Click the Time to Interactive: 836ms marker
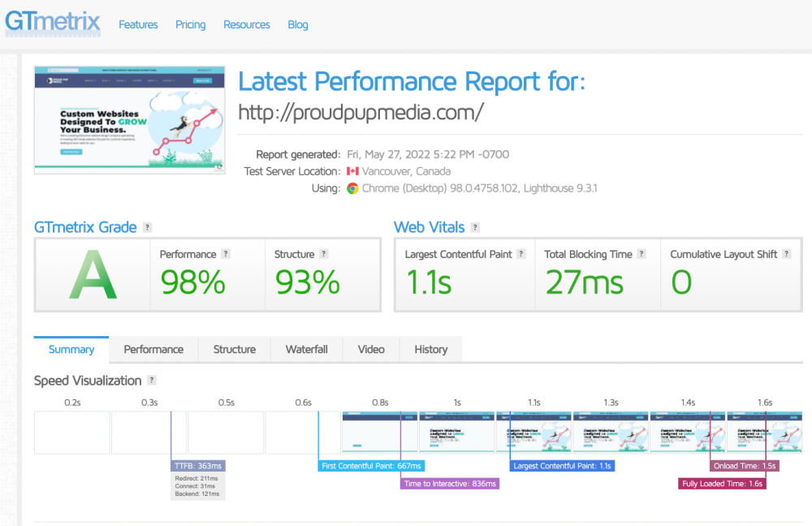Viewport: 812px width, 526px height. point(450,484)
